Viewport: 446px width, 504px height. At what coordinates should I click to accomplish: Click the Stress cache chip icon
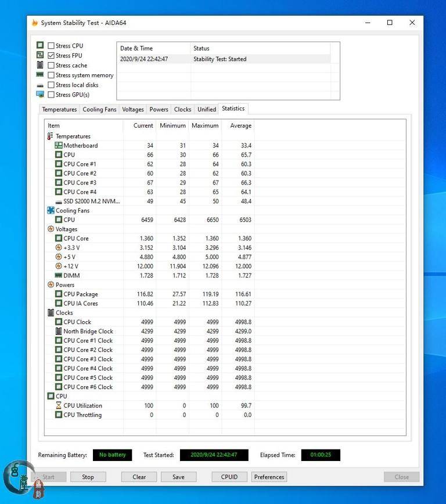[40, 65]
